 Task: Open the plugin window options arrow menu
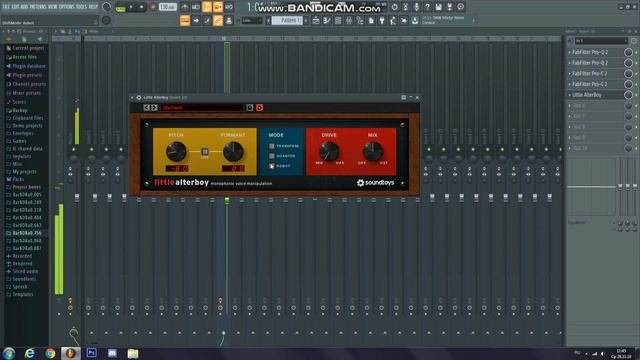click(132, 98)
